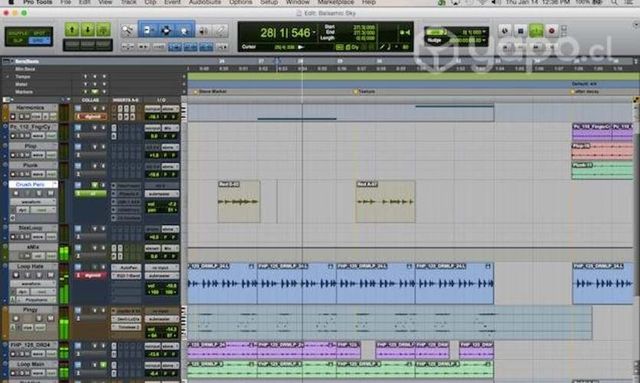Click the AutoPan insert on Loop Hats
This screenshot has height=383, width=640.
(126, 268)
